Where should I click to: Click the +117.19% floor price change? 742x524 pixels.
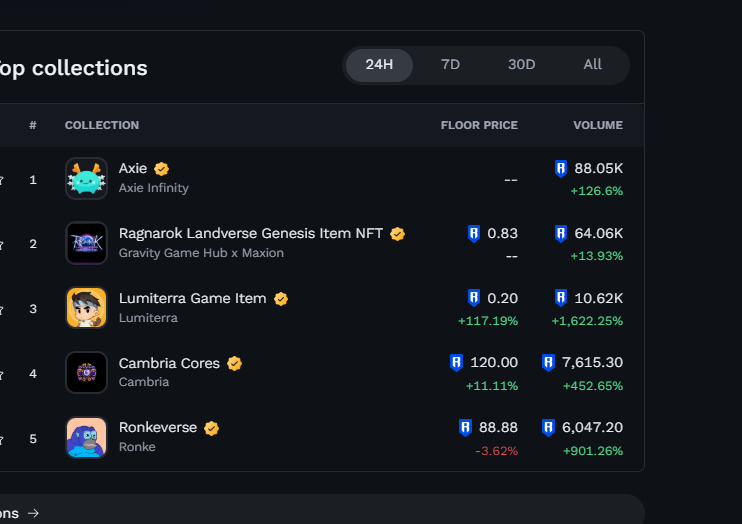(x=487, y=321)
